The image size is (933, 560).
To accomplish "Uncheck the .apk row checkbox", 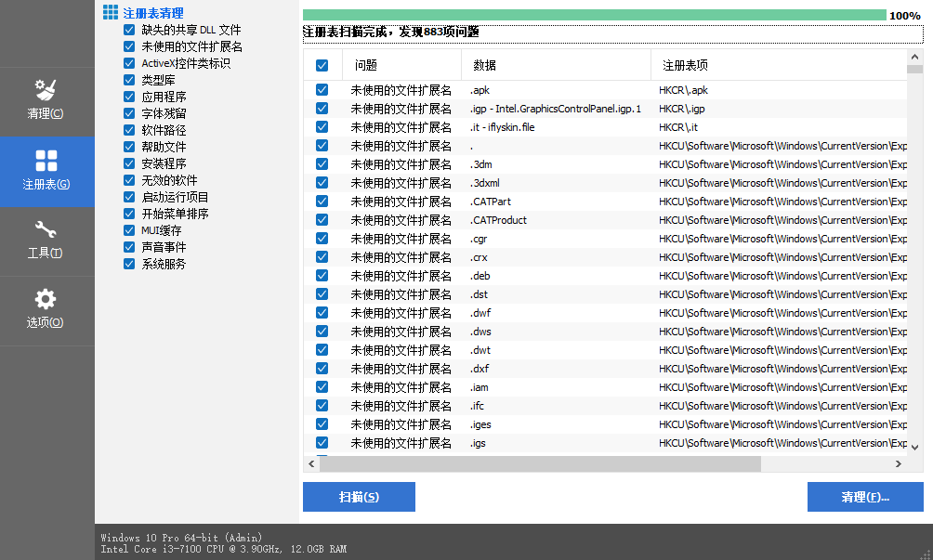I will click(322, 90).
